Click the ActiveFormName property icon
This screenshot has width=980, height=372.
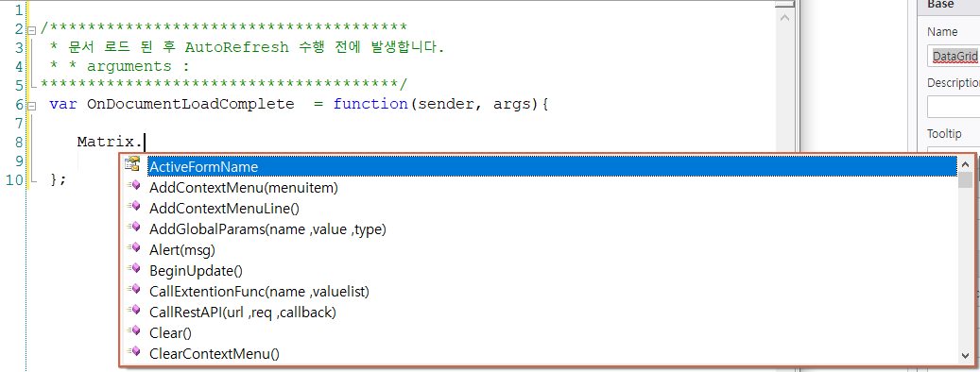click(132, 165)
